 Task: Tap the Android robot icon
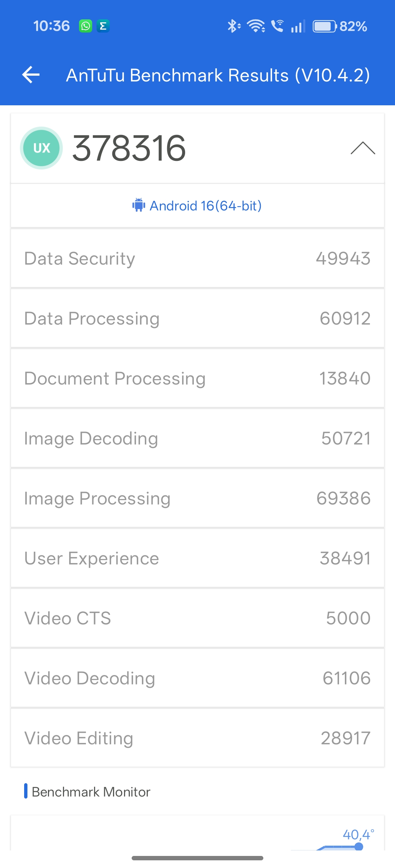pos(139,205)
